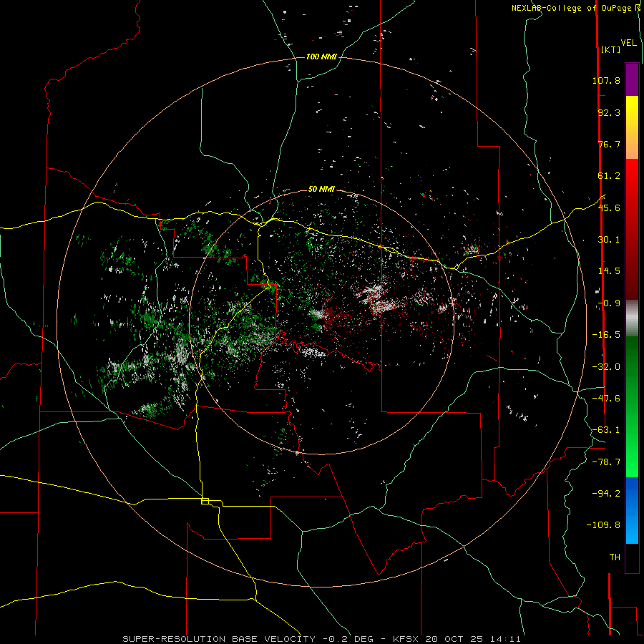Click the 107.8 velocity scale value
Screen dimensions: 644x644
[606, 80]
